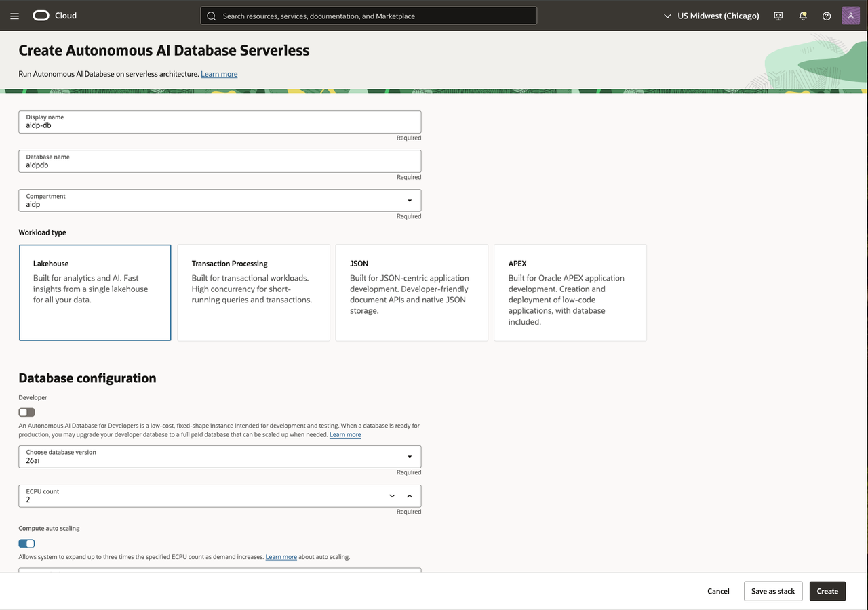Focus the Display name field
The width and height of the screenshot is (868, 610).
coord(220,122)
